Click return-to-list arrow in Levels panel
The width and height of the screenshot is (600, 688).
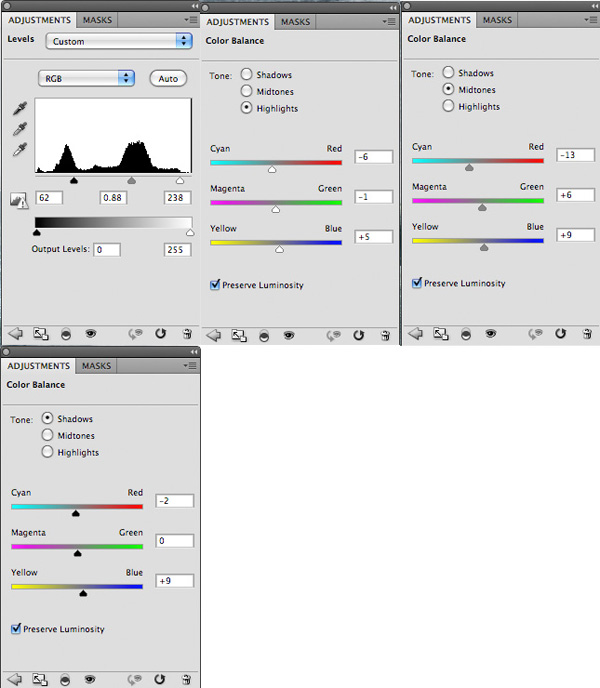coord(15,334)
